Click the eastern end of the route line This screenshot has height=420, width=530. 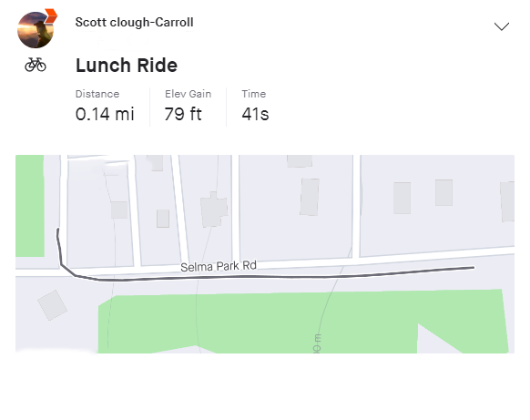[x=473, y=268]
